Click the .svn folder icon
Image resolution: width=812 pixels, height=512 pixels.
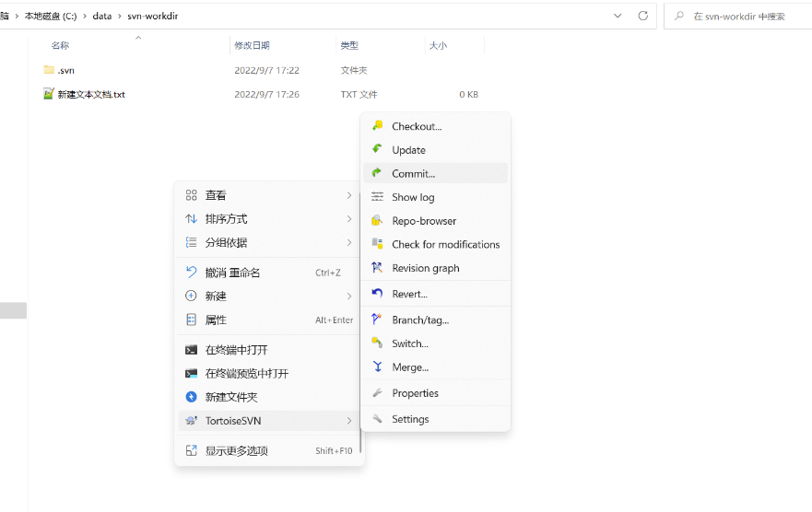[49, 69]
